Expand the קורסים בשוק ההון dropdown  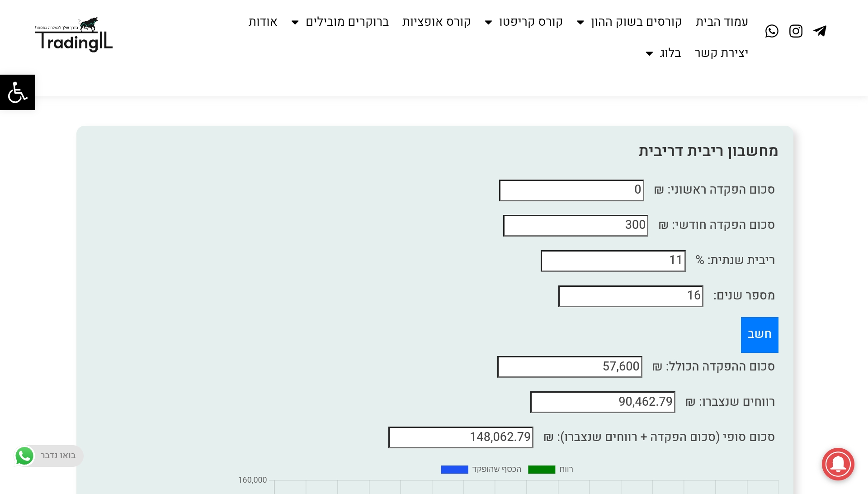(581, 22)
